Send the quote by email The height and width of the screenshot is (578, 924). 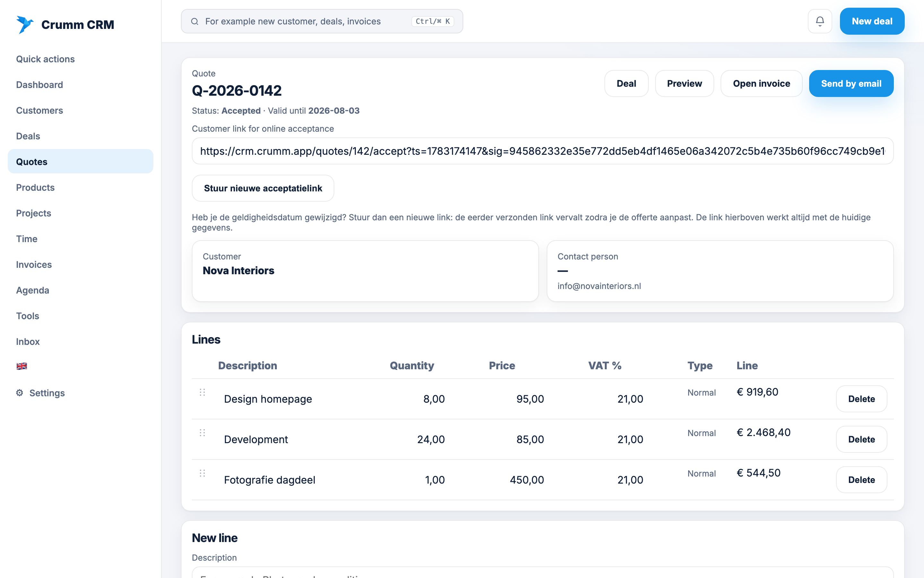tap(851, 83)
